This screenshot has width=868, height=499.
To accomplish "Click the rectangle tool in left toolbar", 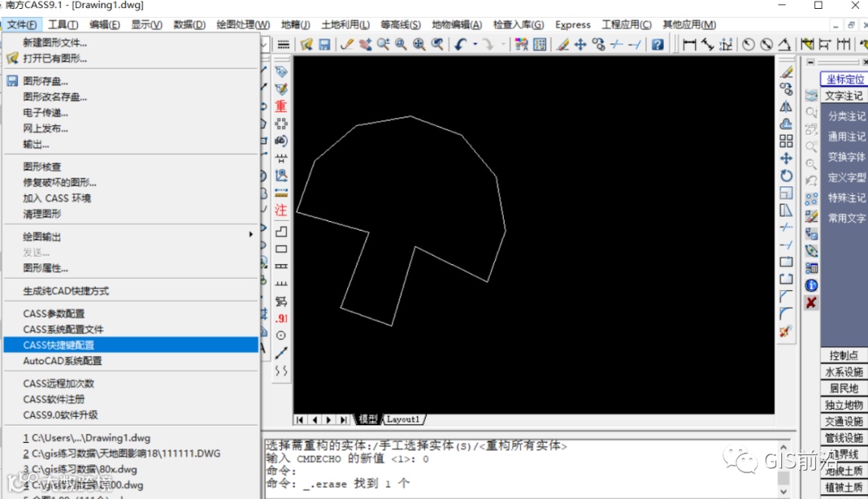I will tap(281, 249).
